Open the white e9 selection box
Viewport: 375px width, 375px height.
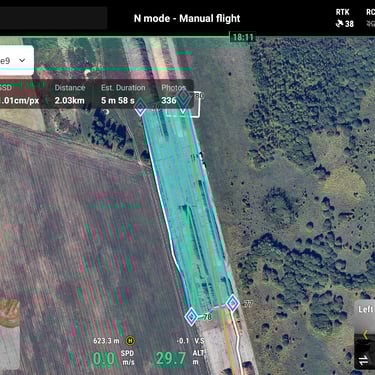pos(16,60)
